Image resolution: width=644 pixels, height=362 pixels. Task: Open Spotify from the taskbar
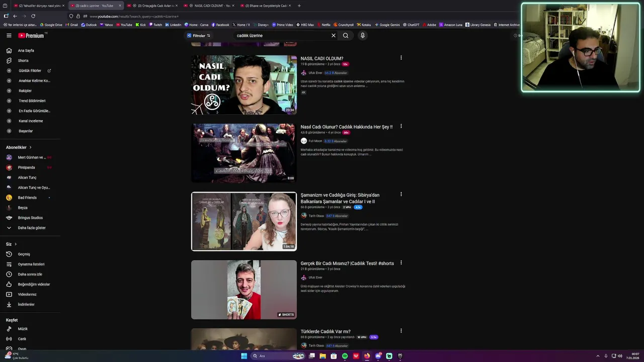click(x=345, y=356)
